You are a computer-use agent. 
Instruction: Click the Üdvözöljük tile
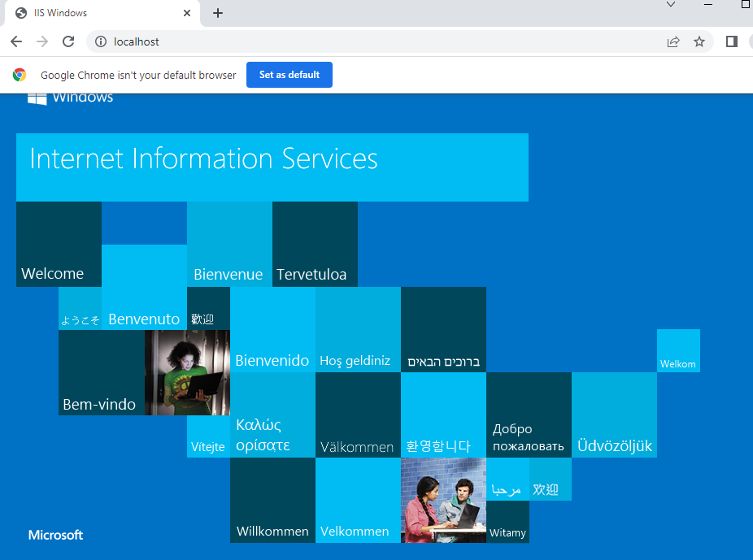click(614, 415)
